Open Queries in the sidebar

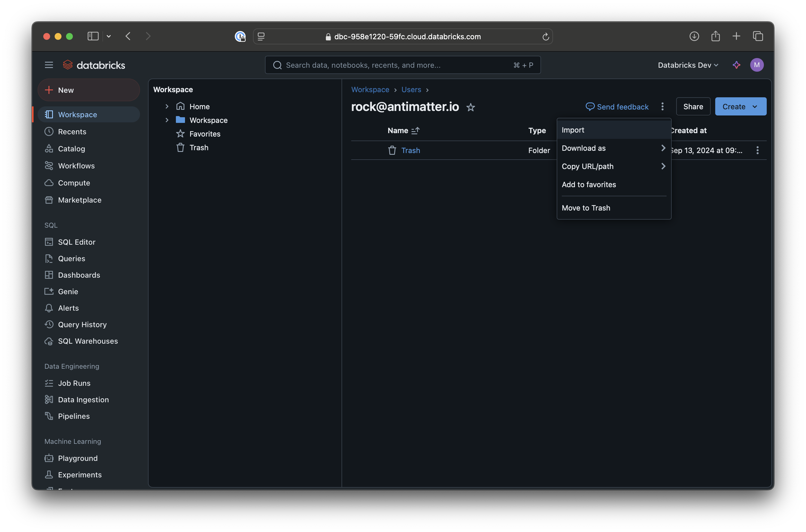(x=89, y=259)
